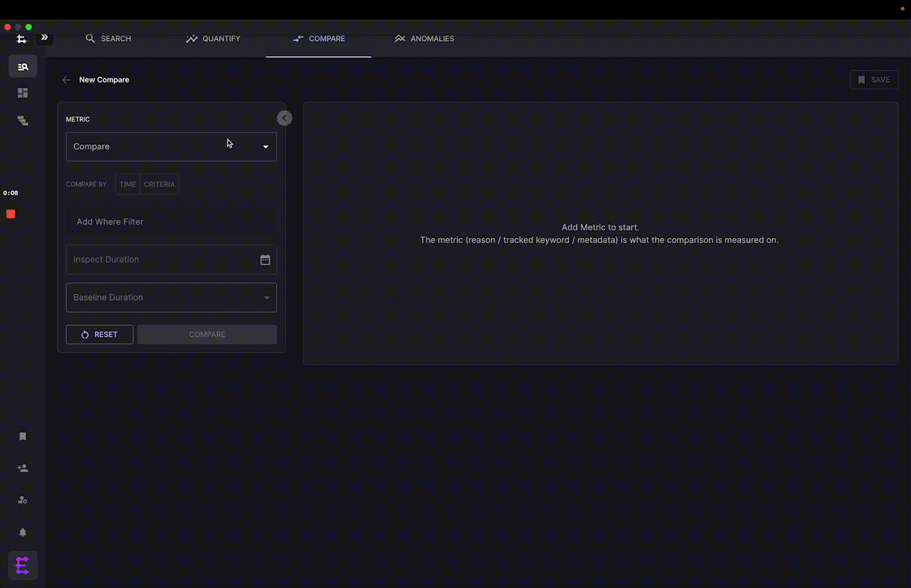Click the add user icon in sidebar
This screenshot has width=911, height=588.
click(23, 468)
